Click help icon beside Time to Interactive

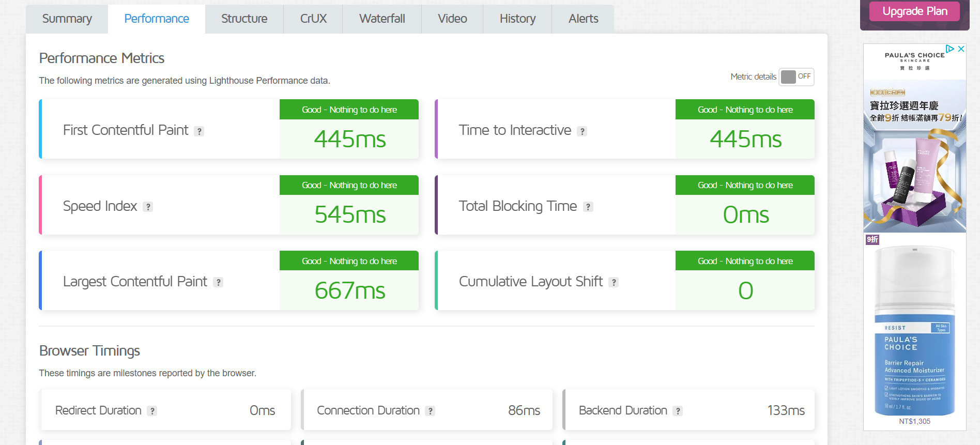click(582, 131)
